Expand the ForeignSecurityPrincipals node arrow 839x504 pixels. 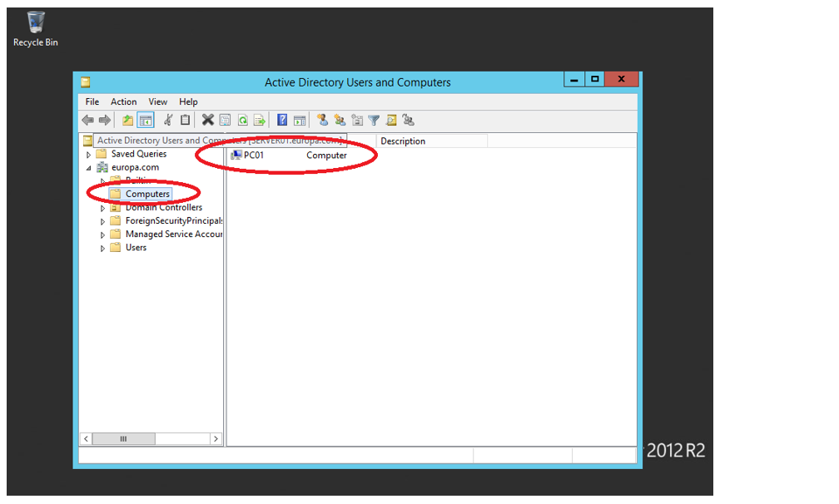coord(102,221)
